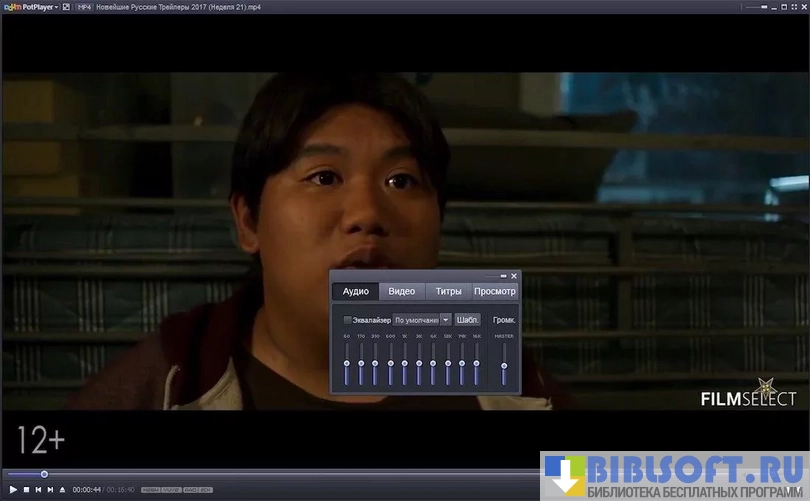Skip to previous track
This screenshot has width=810, height=501.
tap(38, 490)
